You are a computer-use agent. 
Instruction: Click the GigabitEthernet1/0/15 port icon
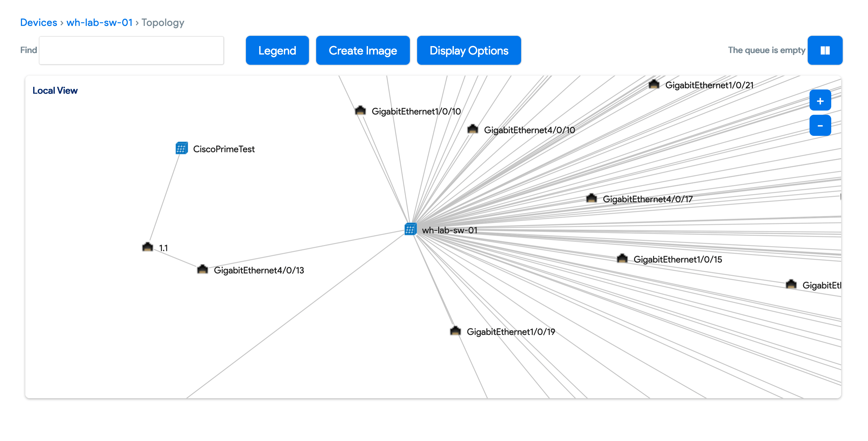click(x=622, y=259)
